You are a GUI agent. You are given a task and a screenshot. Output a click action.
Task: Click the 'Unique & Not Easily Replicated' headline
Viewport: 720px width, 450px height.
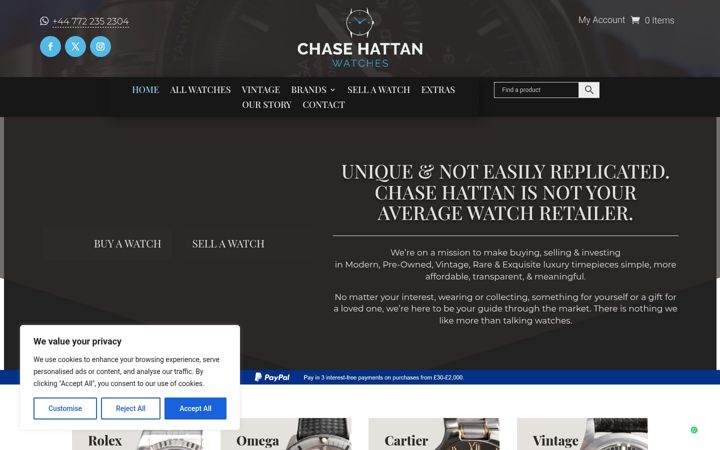pyautogui.click(x=505, y=192)
